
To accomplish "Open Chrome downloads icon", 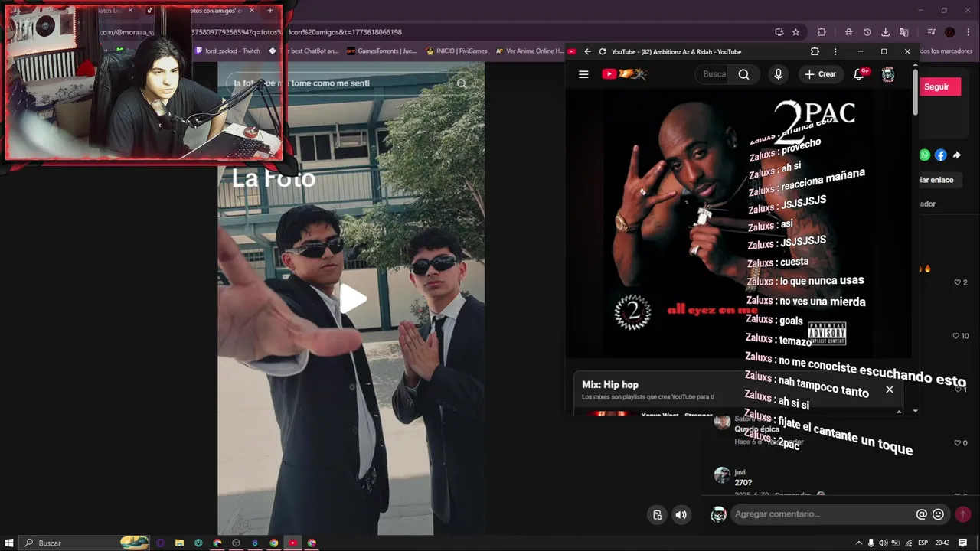I will [885, 32].
